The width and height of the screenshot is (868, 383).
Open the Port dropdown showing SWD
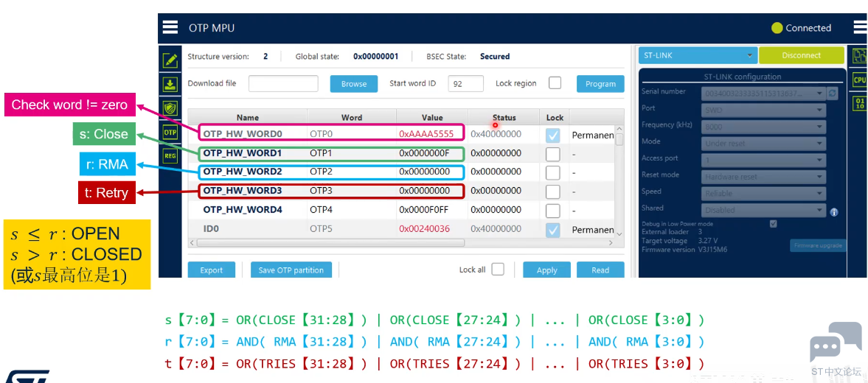click(763, 110)
